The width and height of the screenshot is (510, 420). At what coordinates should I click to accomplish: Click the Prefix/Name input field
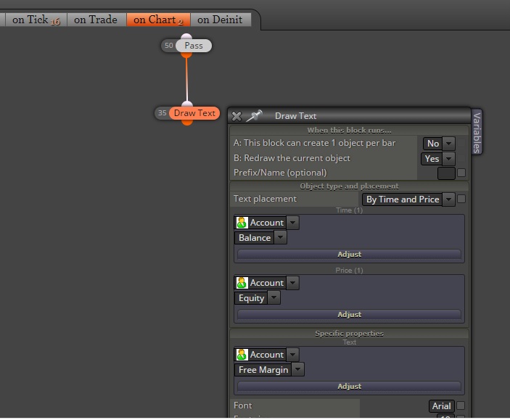tap(446, 173)
